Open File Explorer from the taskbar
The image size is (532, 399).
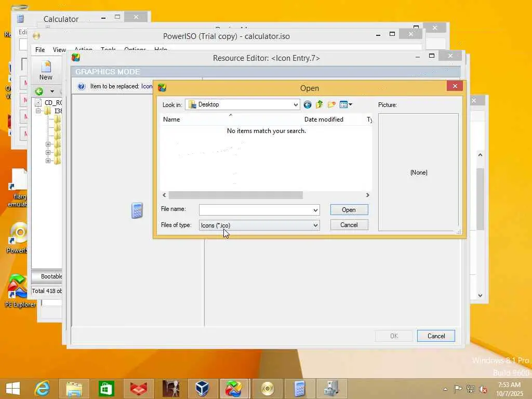pyautogui.click(x=74, y=389)
